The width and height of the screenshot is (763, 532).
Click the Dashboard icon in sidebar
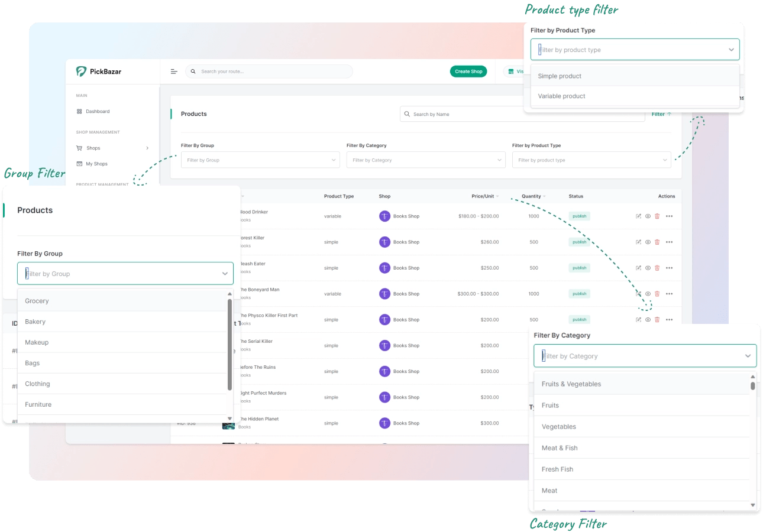tap(79, 111)
